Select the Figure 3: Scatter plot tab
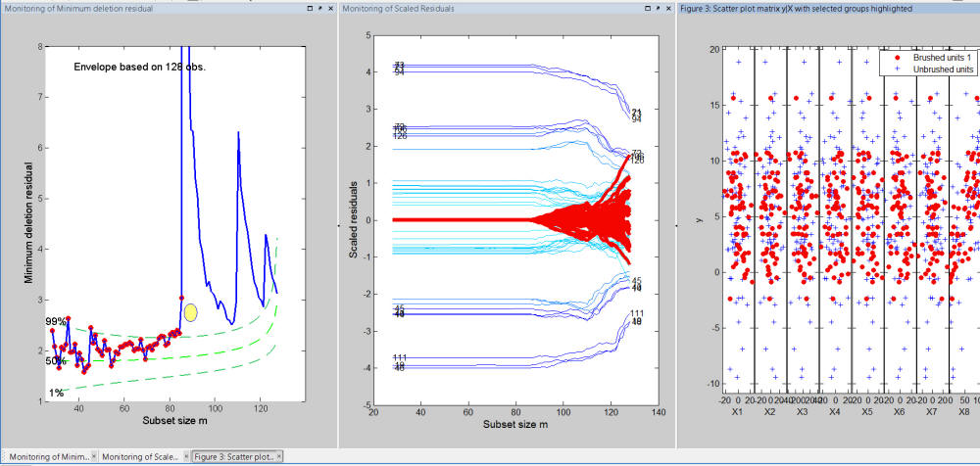 pos(232,456)
